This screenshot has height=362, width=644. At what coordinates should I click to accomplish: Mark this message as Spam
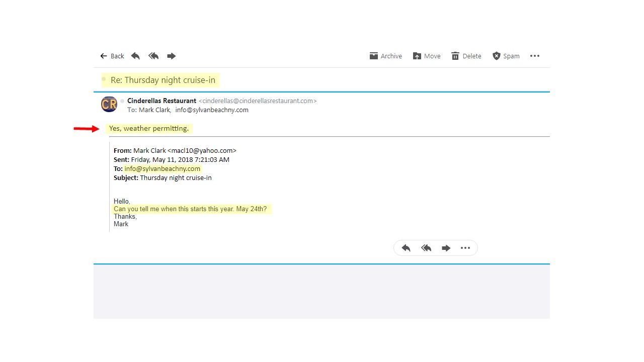[x=506, y=56]
